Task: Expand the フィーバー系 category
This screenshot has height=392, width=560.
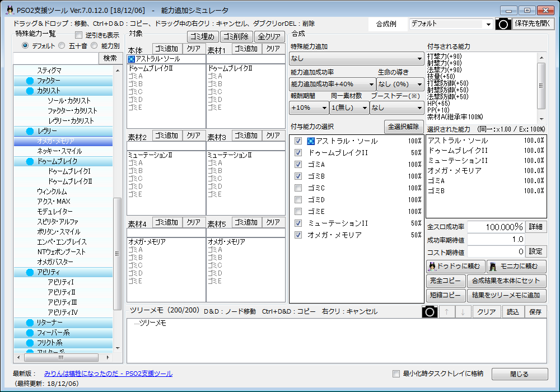Action: pyautogui.click(x=30, y=333)
